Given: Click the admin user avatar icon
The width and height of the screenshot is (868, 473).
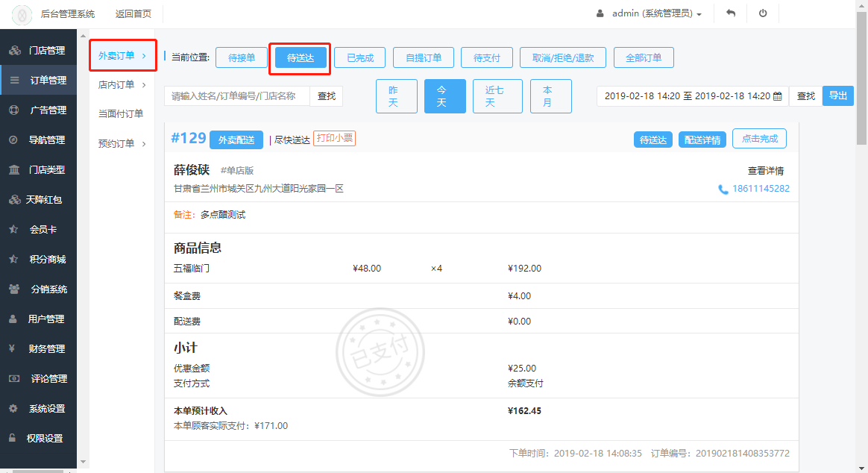Looking at the screenshot, I should (600, 13).
